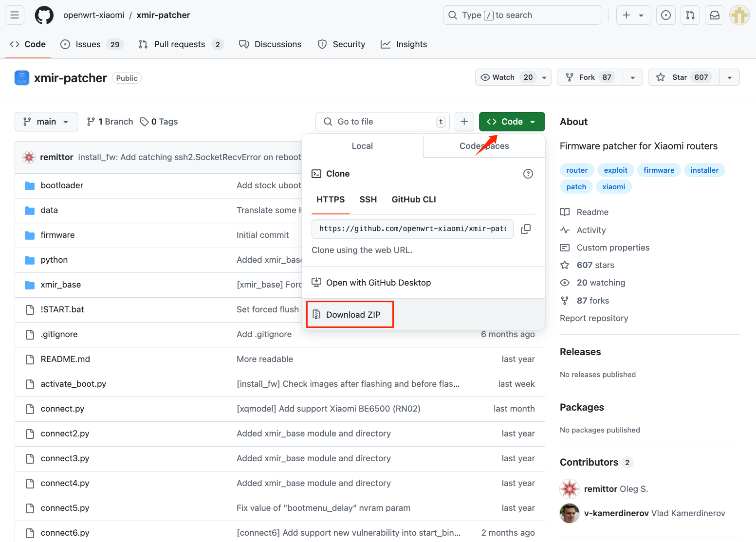The height and width of the screenshot is (542, 756).
Task: Open the Issues inbox icon in header
Action: pos(666,15)
